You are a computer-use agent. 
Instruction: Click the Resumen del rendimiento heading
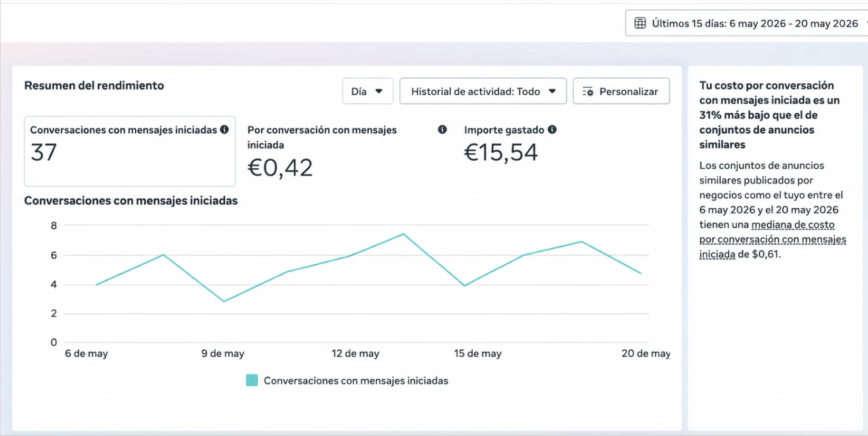pyautogui.click(x=94, y=86)
